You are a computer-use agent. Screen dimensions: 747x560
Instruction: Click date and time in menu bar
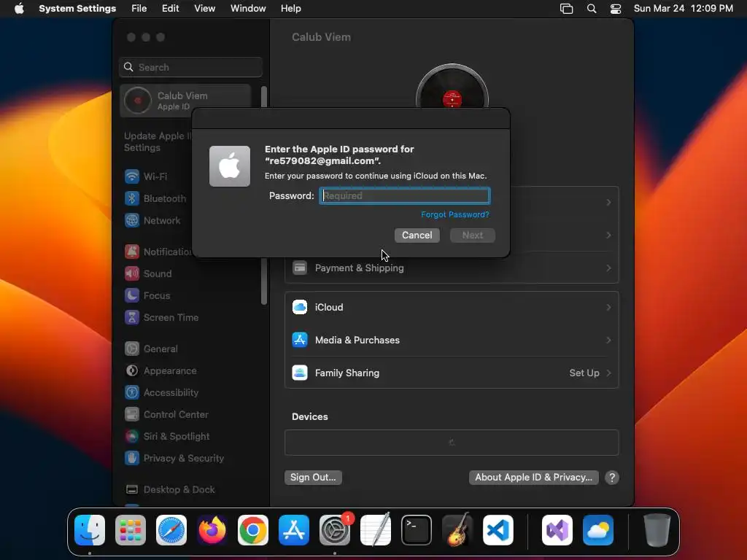(683, 9)
